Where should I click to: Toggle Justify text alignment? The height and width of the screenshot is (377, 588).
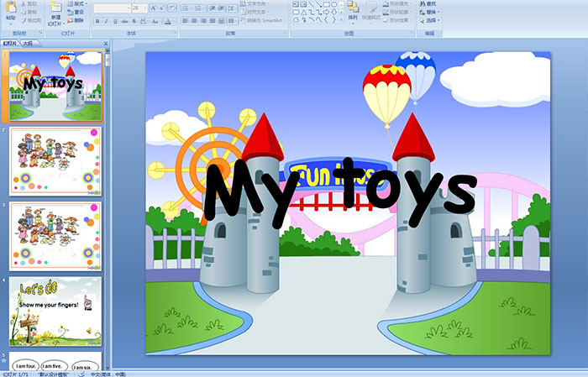pyautogui.click(x=213, y=21)
